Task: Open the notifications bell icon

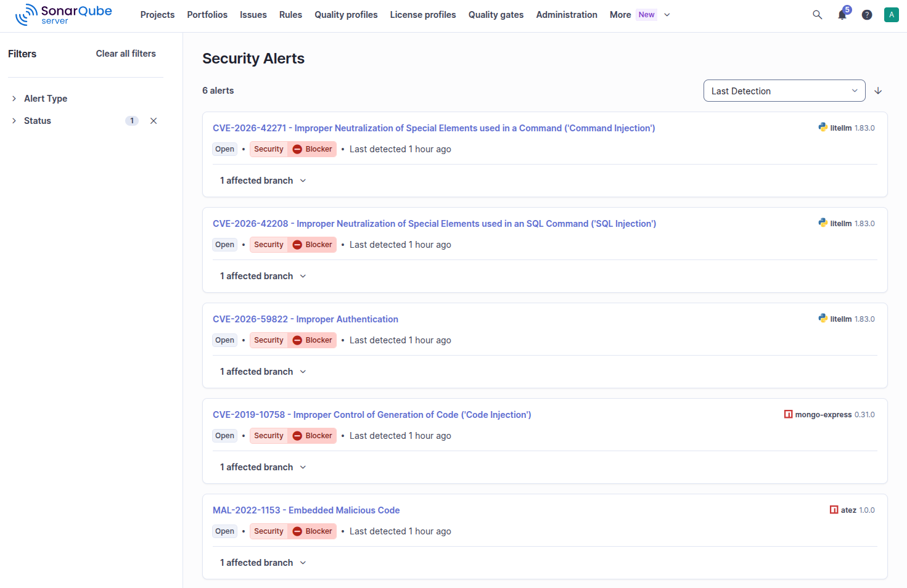Action: tap(842, 15)
